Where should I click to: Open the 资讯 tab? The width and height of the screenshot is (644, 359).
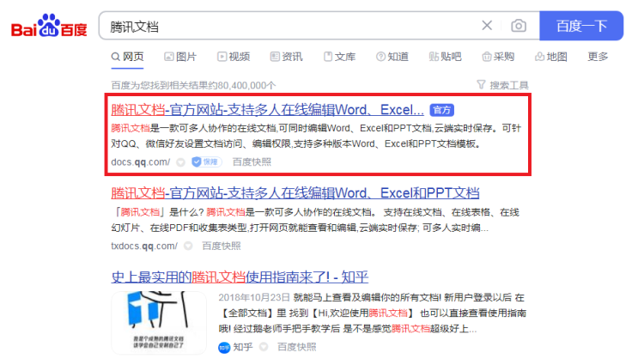point(286,57)
